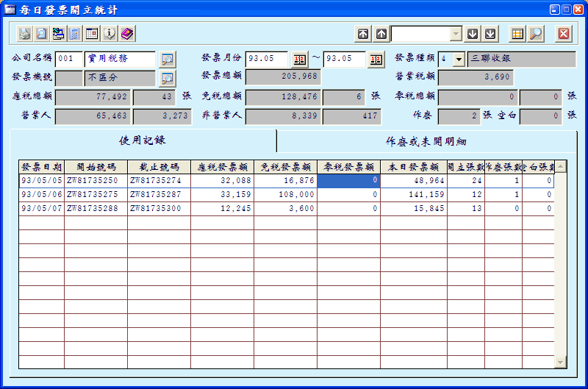
Task: Jump to the first record arrow button
Action: click(x=363, y=34)
